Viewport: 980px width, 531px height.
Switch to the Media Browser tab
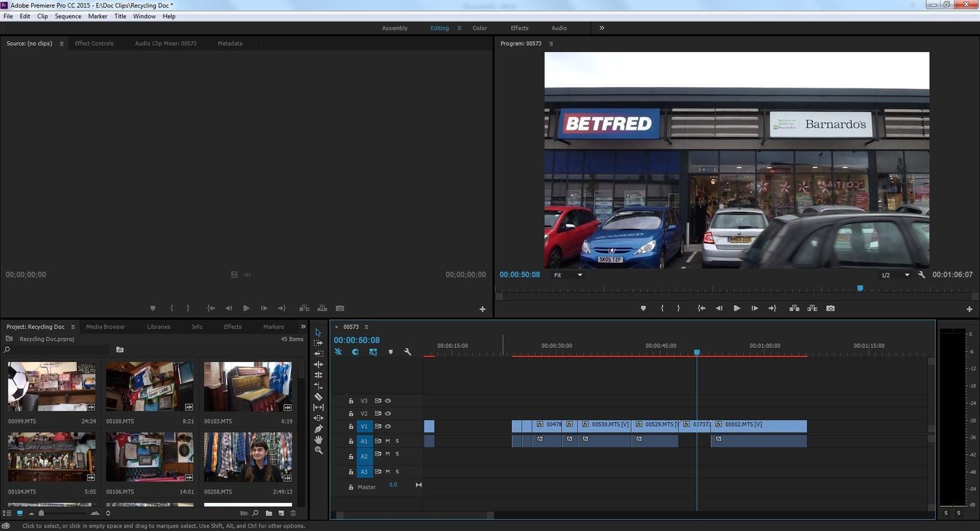pos(105,327)
